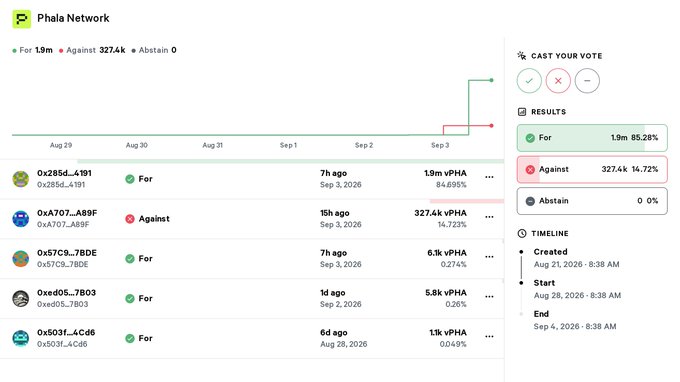Open voter profile 0x503f...4Cd6
Image resolution: width=680 pixels, height=382 pixels.
(x=66, y=333)
